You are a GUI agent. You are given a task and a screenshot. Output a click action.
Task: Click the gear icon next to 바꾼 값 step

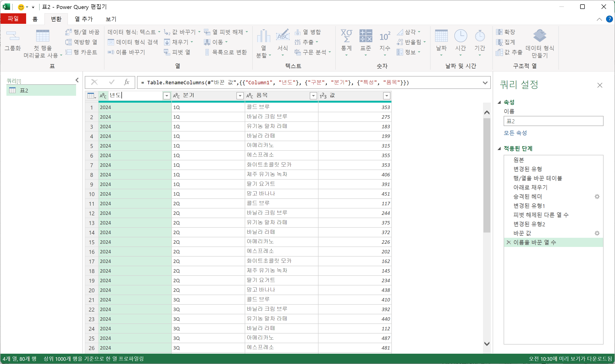[597, 233]
